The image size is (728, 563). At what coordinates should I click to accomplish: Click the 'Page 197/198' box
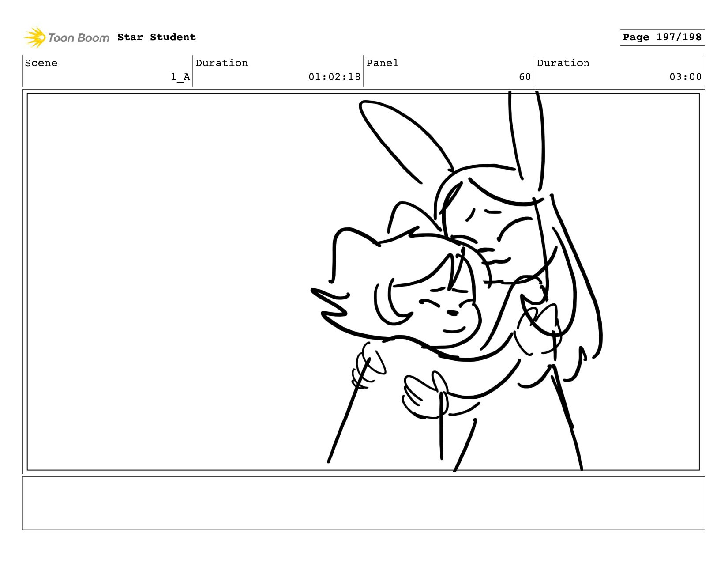tap(662, 37)
